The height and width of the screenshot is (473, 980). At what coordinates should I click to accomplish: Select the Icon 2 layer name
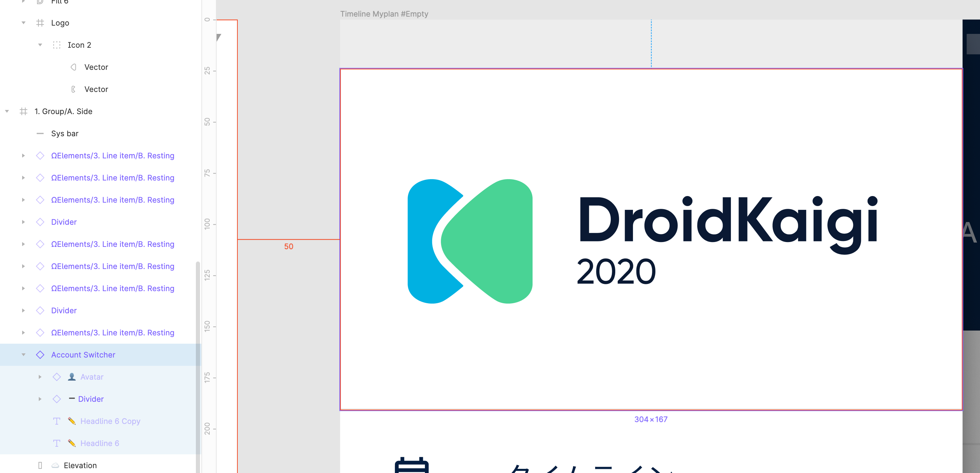point(80,45)
